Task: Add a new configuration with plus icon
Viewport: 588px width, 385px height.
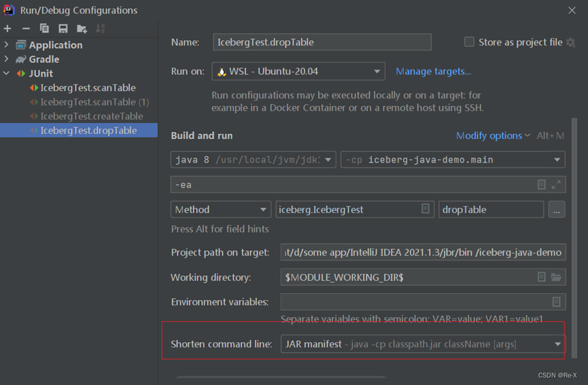Action: (x=7, y=29)
